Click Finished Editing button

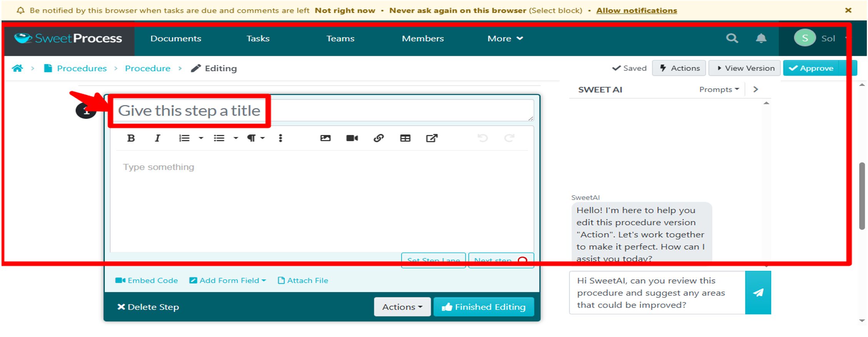tap(484, 307)
